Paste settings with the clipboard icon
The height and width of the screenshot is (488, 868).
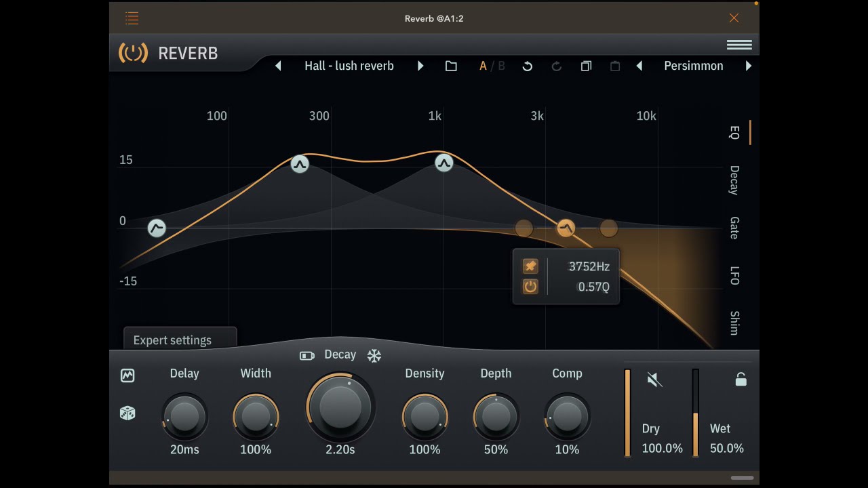(x=615, y=66)
